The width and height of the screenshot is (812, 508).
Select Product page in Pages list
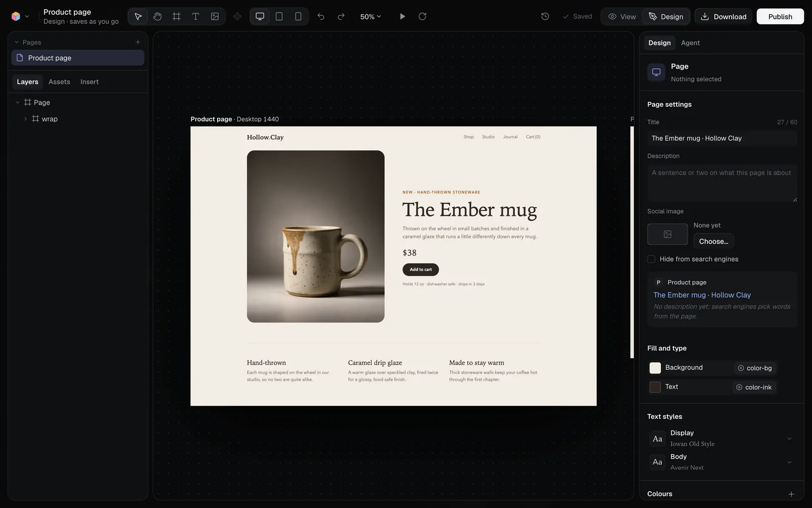[x=78, y=58]
